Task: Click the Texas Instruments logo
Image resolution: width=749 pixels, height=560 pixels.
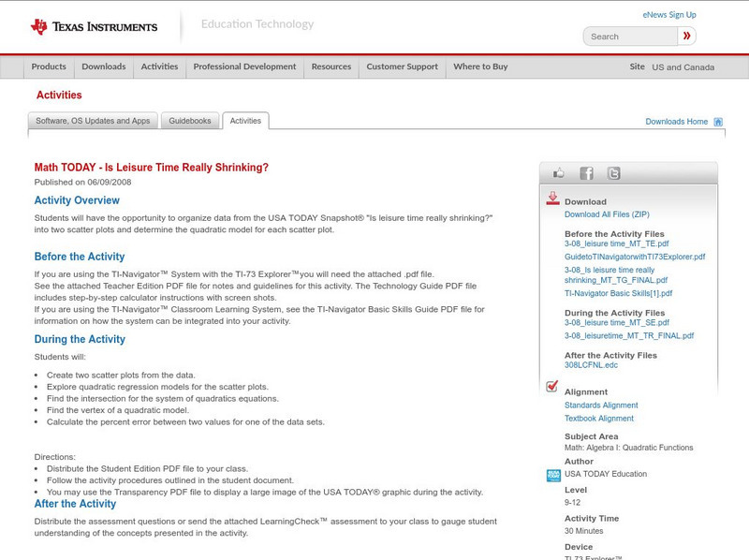Action: pos(94,27)
